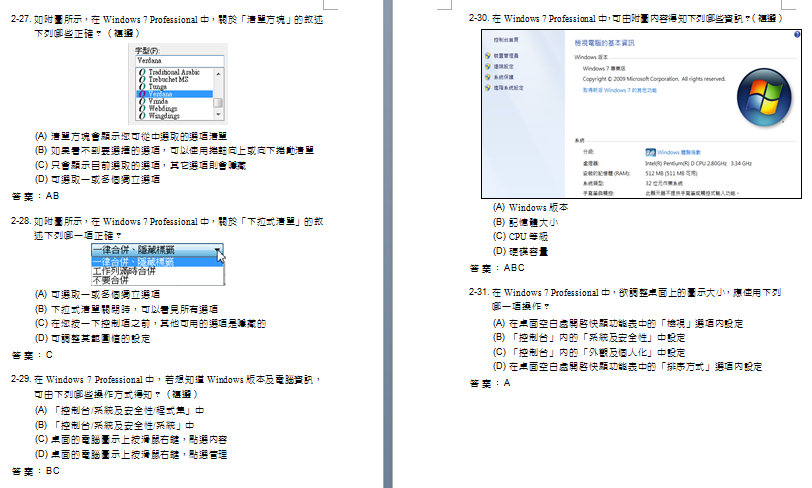Click the font icon beside Traditional Arabic
Image resolution: width=812 pixels, height=488 pixels.
[x=142, y=73]
